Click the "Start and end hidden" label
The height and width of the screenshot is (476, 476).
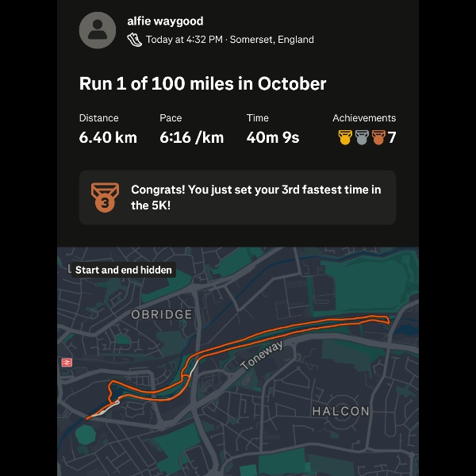(123, 270)
